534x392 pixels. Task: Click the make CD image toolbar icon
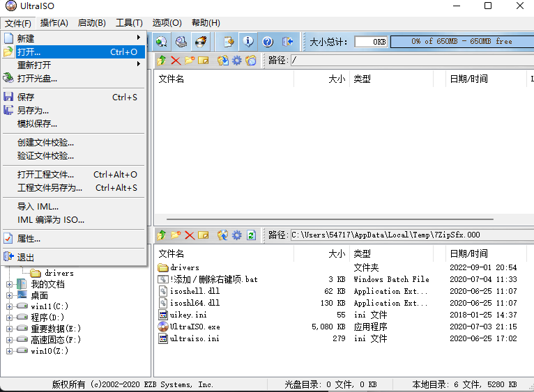(162, 42)
